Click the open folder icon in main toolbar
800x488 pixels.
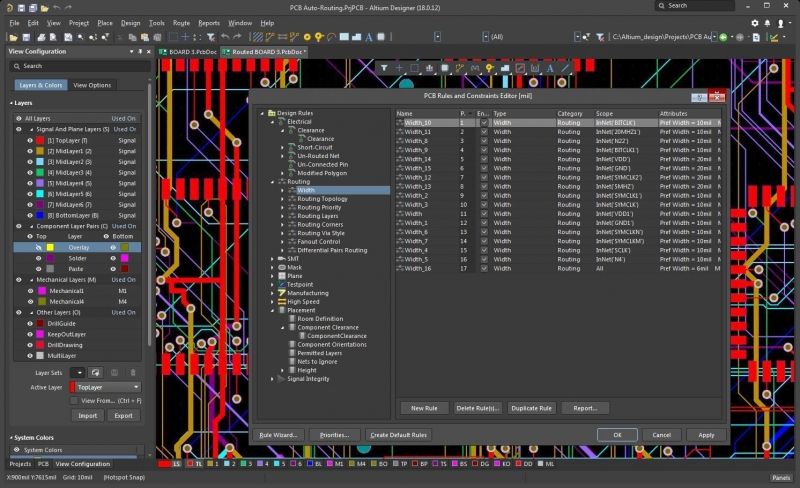tap(13, 37)
